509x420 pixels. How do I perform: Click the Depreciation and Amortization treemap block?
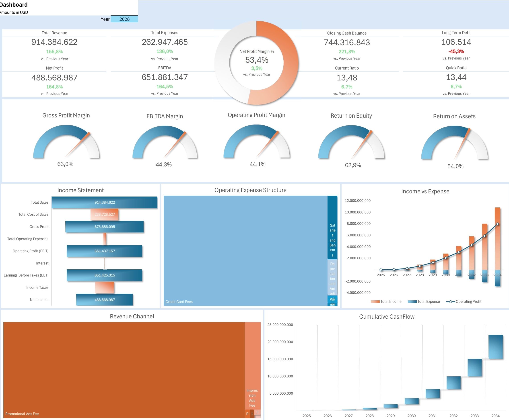(332, 278)
